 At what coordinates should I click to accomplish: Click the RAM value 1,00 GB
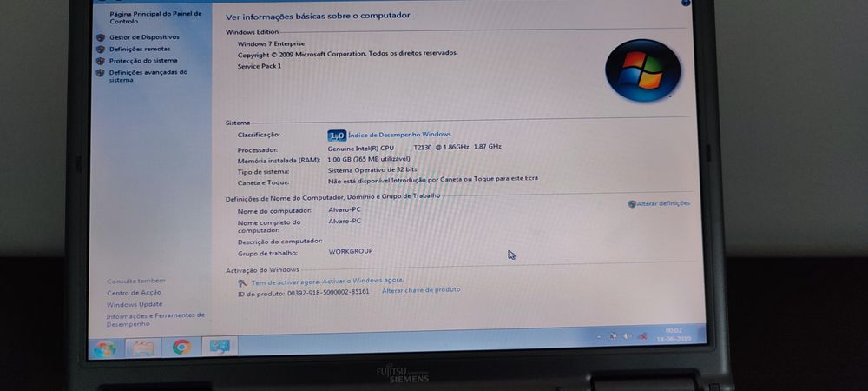point(369,160)
